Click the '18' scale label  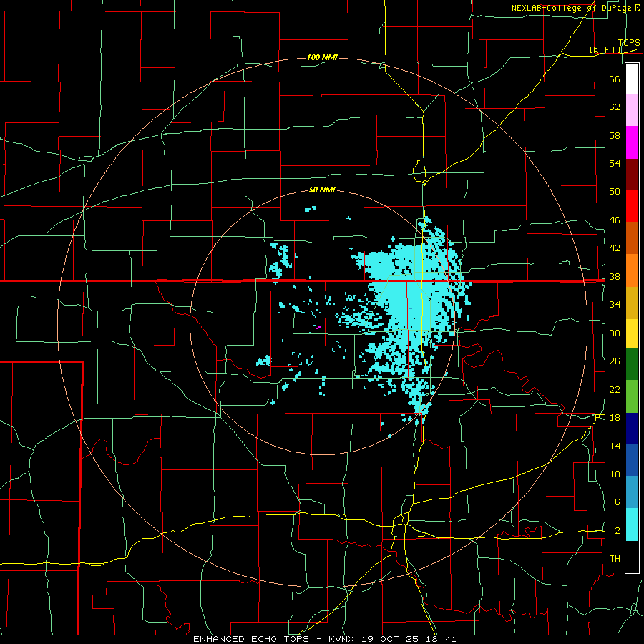pos(615,418)
